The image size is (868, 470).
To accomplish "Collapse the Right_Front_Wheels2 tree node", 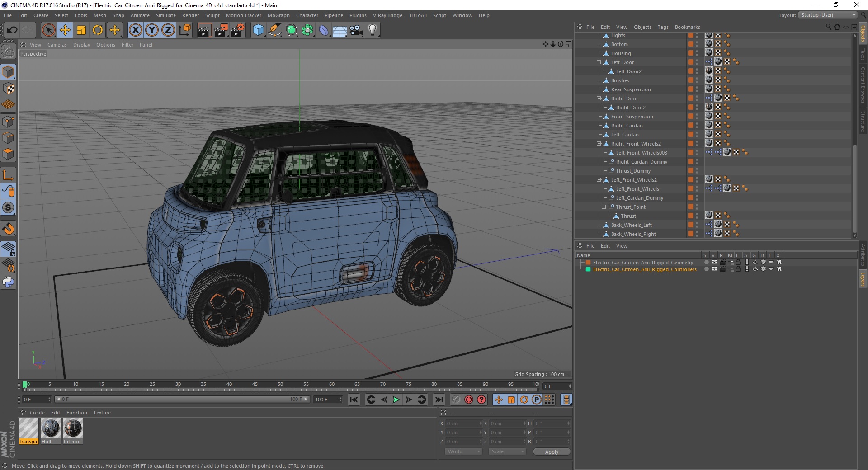I will (599, 144).
